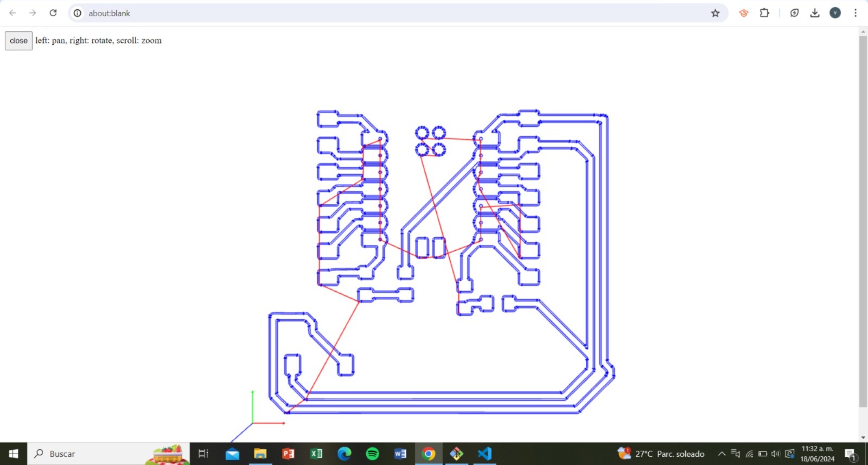This screenshot has width=868, height=465.
Task: Switch to Chrome on the taskbar
Action: click(429, 454)
